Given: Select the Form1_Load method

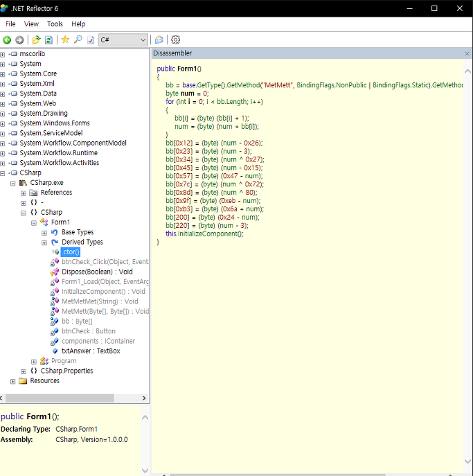Looking at the screenshot, I should [105, 282].
